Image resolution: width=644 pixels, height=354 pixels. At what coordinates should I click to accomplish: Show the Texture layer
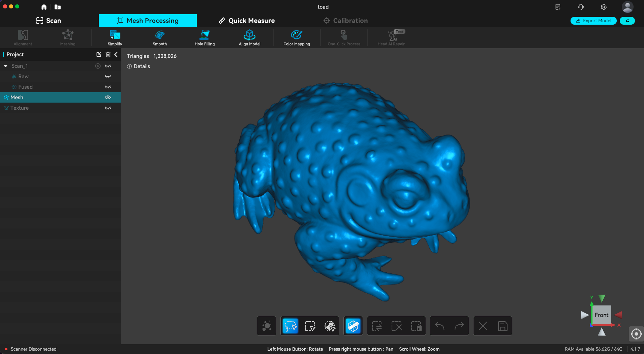(108, 108)
